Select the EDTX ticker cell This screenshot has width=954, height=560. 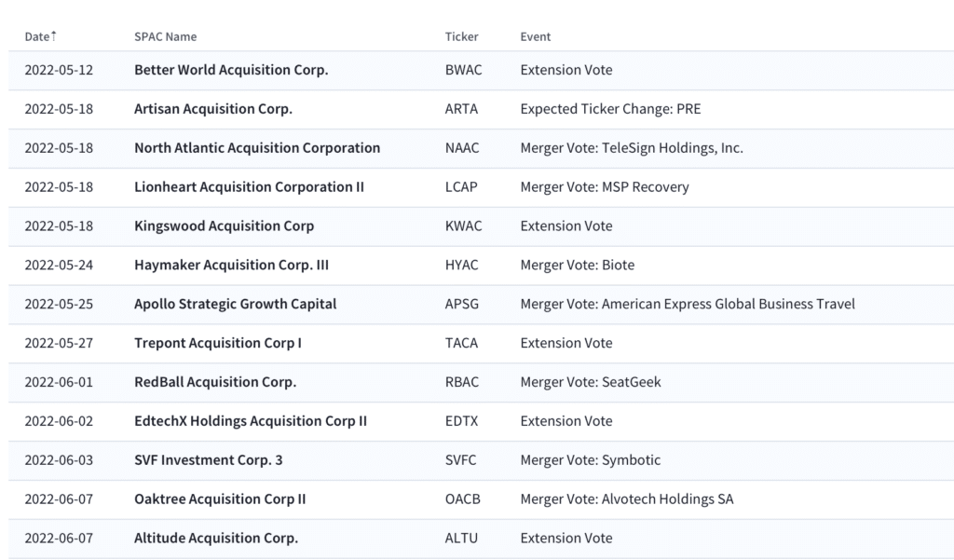click(461, 420)
